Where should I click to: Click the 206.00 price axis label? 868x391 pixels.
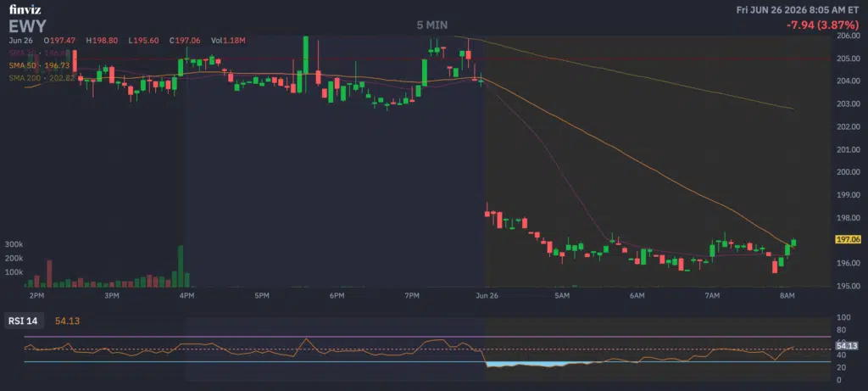click(848, 36)
